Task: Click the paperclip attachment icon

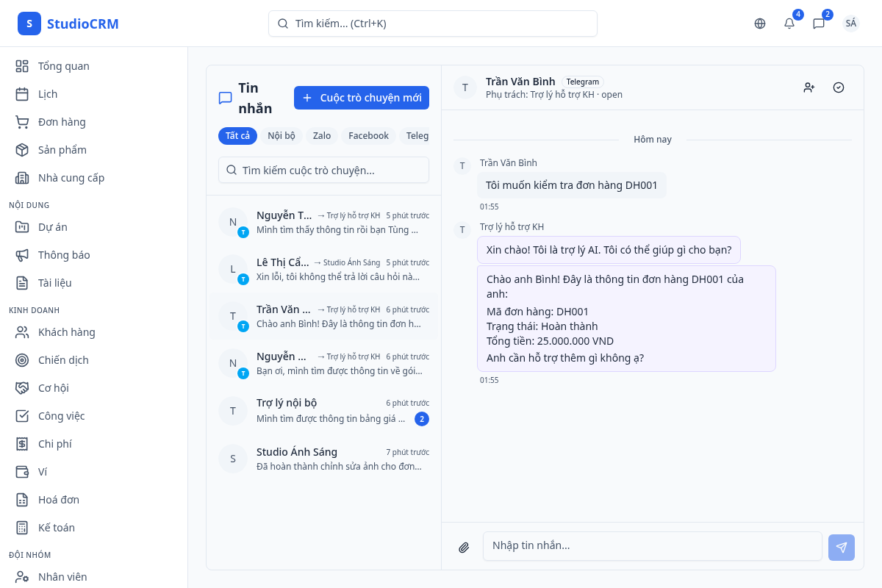Action: coord(464,547)
